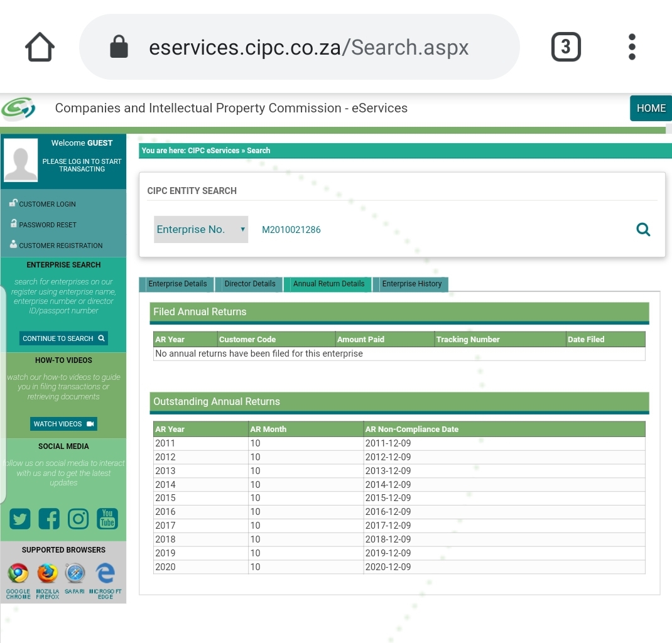Open the Customer Login link
672x643 pixels.
(x=47, y=204)
